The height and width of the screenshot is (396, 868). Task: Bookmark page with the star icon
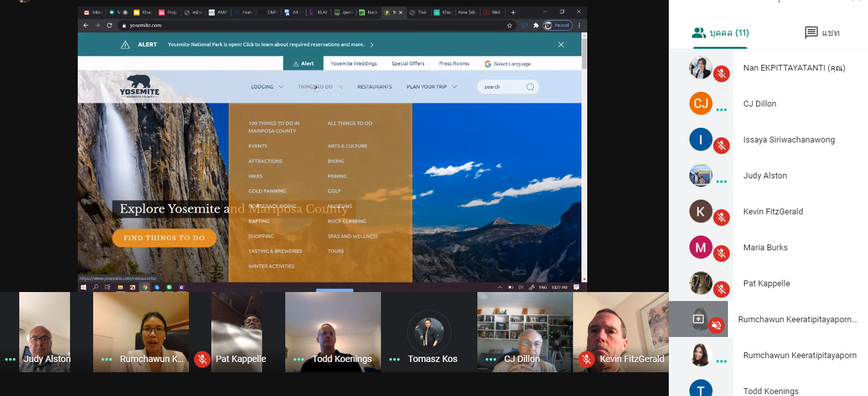tap(509, 25)
